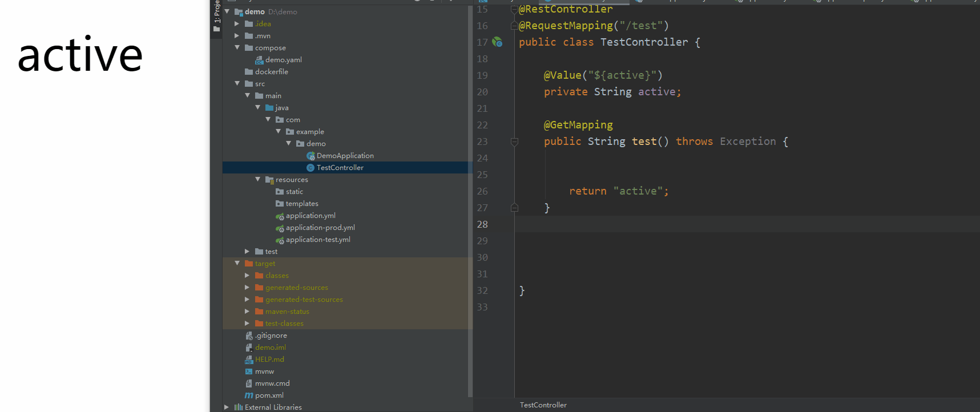The width and height of the screenshot is (980, 412).
Task: Click the TestController class icon in the tree
Action: tap(310, 168)
